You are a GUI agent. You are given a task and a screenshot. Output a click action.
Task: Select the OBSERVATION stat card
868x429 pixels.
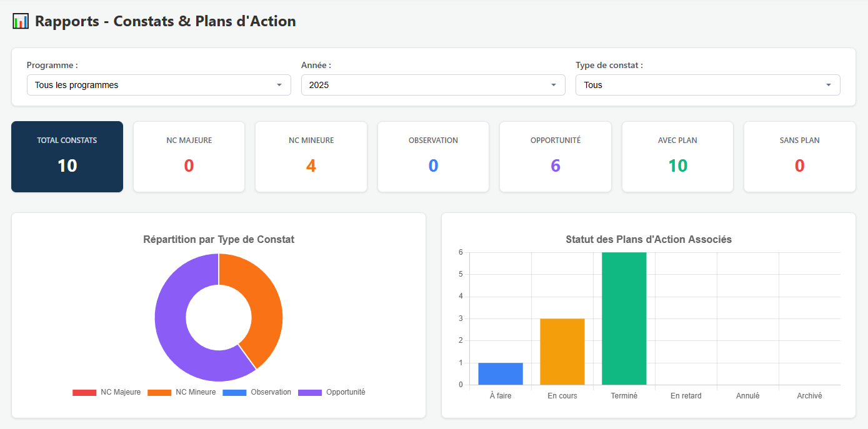(x=433, y=156)
